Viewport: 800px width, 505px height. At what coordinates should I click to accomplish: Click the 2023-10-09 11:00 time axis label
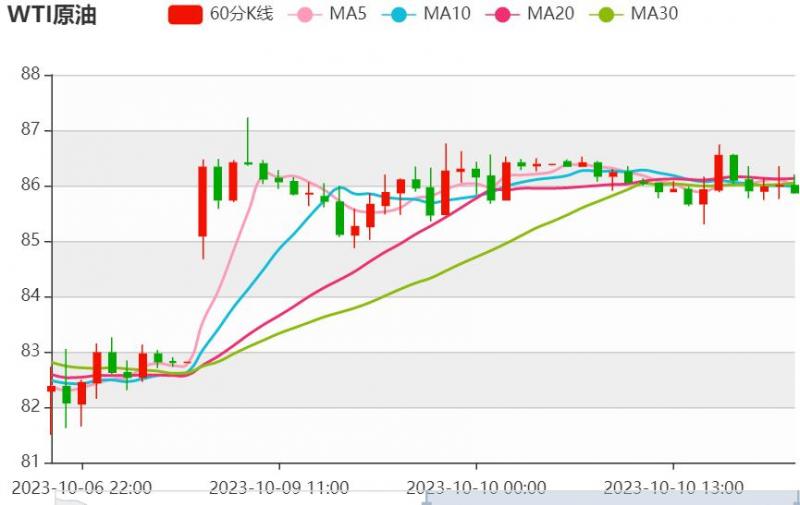tap(279, 488)
